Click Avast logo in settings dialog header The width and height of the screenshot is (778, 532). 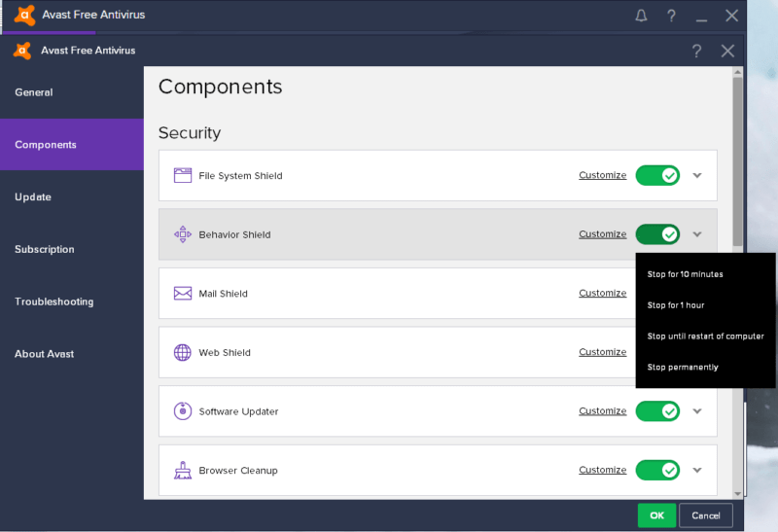pos(22,51)
